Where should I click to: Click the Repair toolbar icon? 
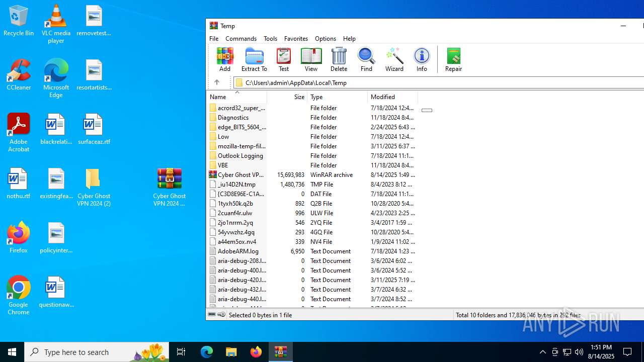(453, 60)
